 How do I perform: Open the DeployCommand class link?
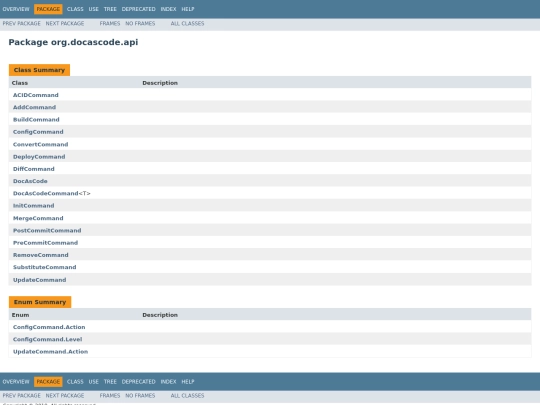pyautogui.click(x=39, y=157)
